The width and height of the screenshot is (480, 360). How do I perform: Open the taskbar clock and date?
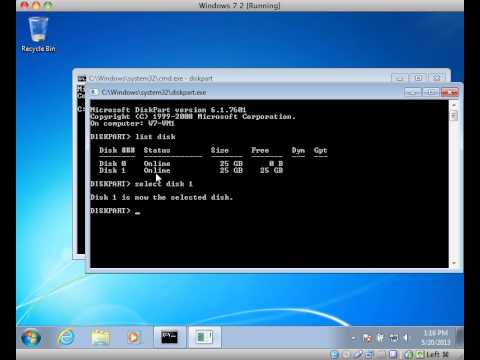tap(436, 337)
